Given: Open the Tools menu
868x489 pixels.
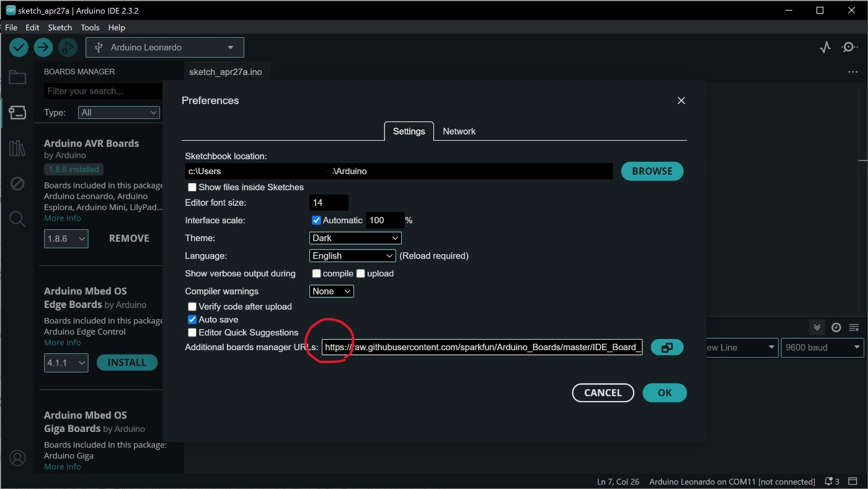Looking at the screenshot, I should click(x=90, y=27).
